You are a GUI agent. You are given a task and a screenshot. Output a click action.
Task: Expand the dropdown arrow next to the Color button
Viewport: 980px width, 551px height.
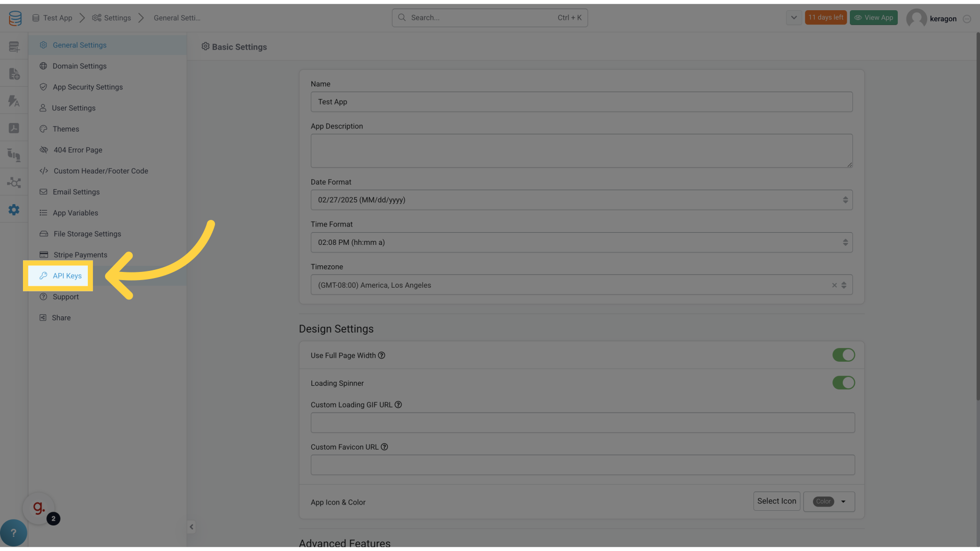(845, 502)
